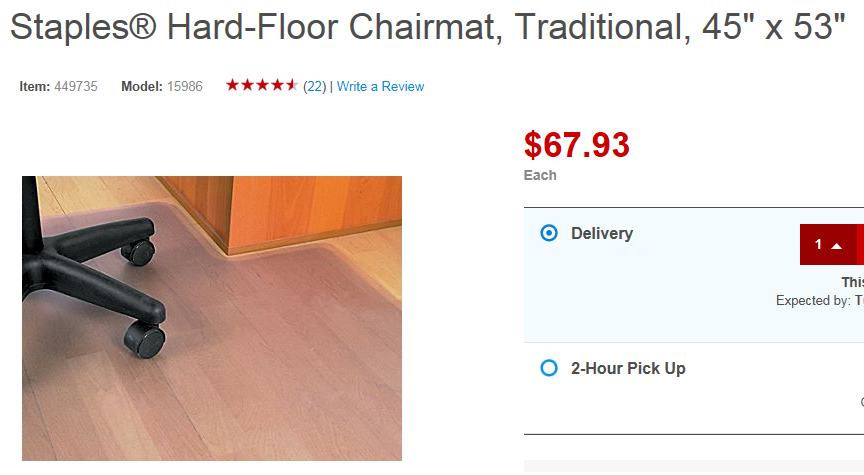Click the model number 15986
This screenshot has height=475, width=864.
[185, 87]
